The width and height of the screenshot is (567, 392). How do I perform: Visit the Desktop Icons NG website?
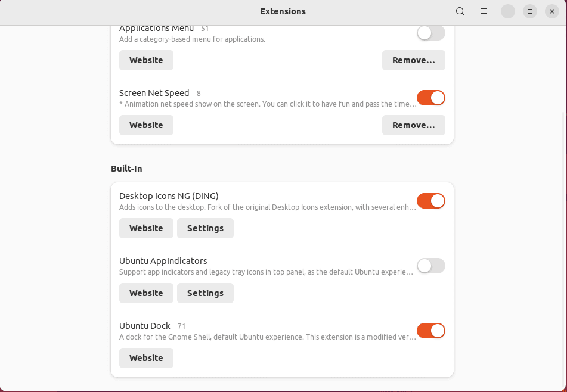pos(146,228)
